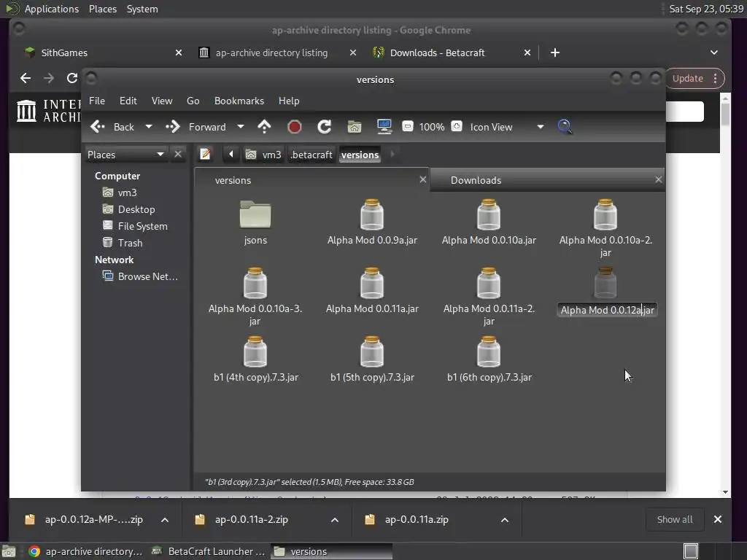
Task: Open the Icon View mode dropdown
Action: (507, 127)
